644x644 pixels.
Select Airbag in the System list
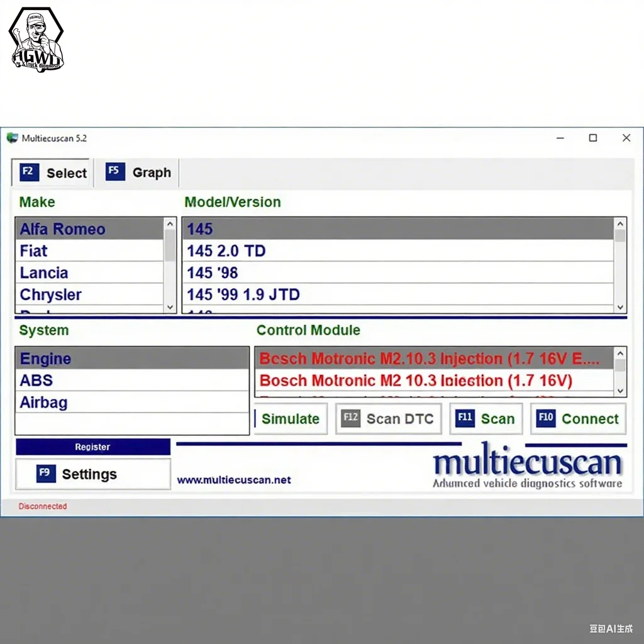pyautogui.click(x=132, y=402)
